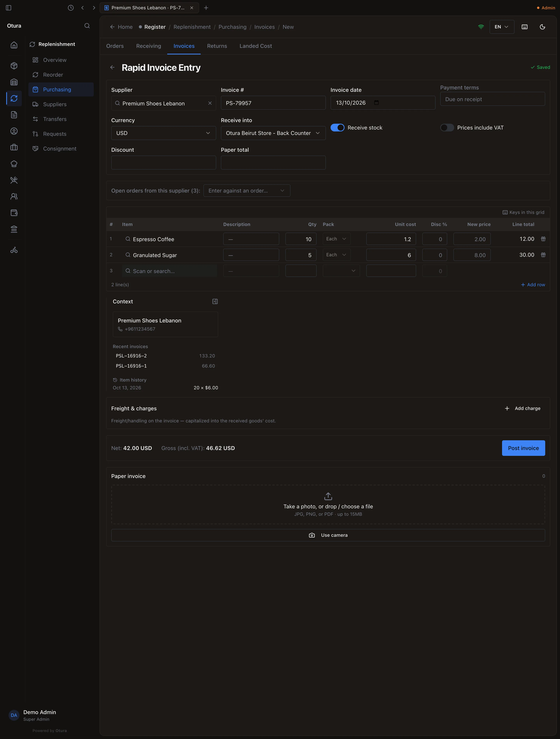Open recent invoice PSL-16916-2
Viewport: 560px width, 739px height.
click(x=165, y=356)
